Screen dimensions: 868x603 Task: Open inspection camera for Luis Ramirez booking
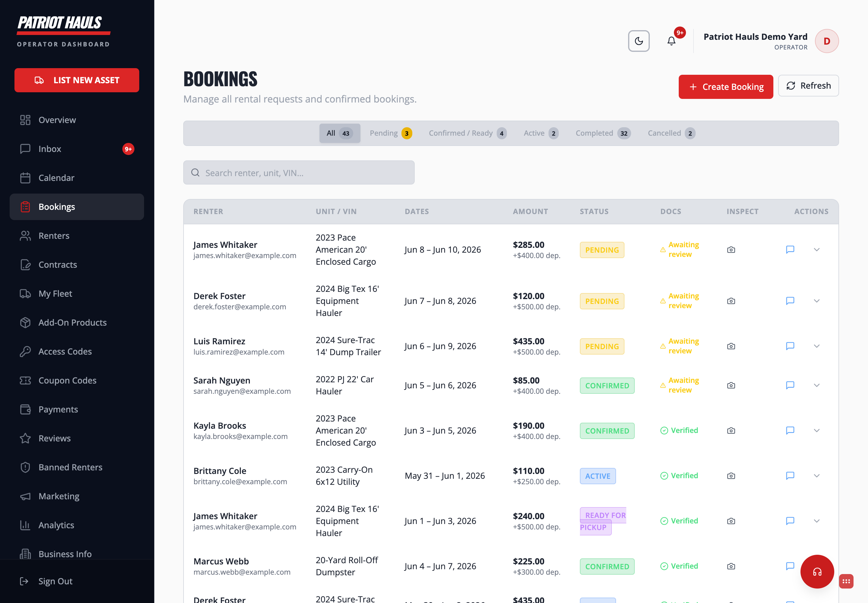point(731,346)
